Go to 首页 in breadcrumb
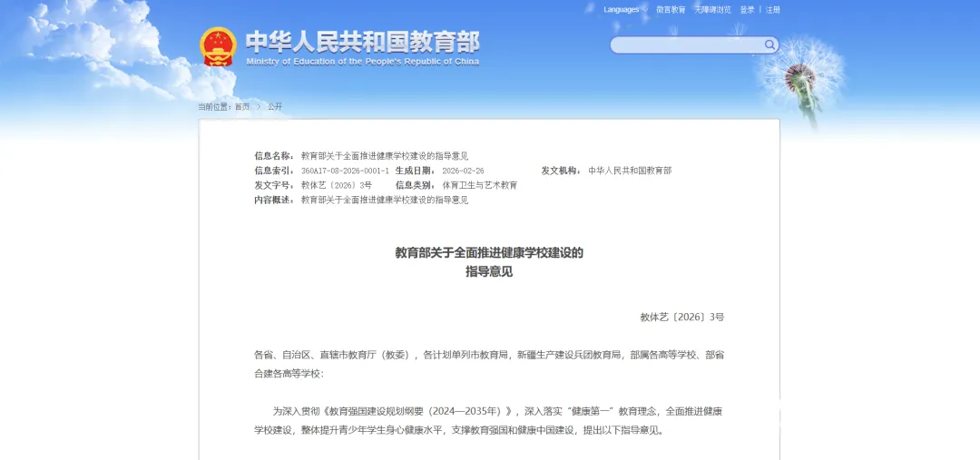The width and height of the screenshot is (980, 460). coord(242,107)
